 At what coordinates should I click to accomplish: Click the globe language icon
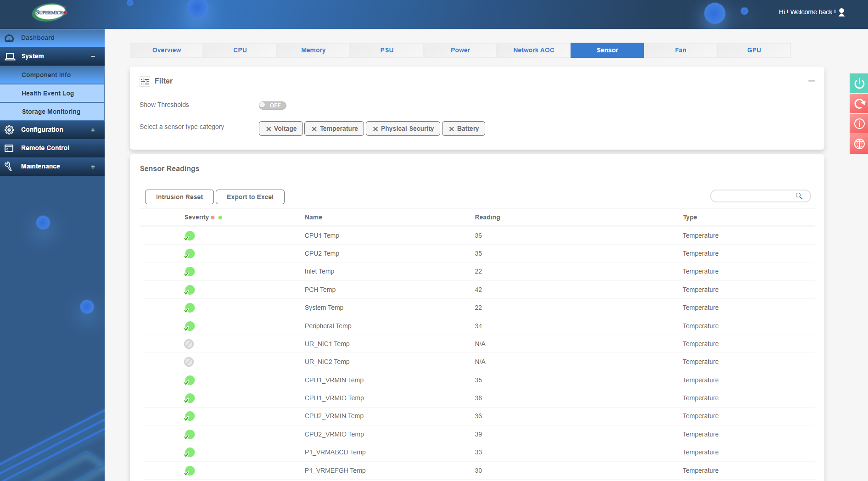pyautogui.click(x=858, y=144)
